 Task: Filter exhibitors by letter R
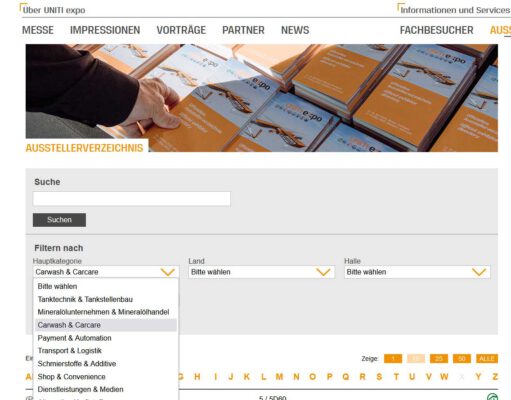[x=362, y=377]
